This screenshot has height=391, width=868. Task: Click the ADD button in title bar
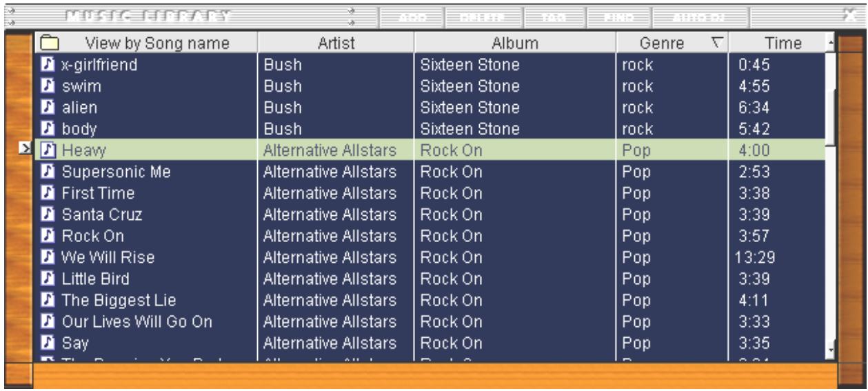(x=411, y=15)
